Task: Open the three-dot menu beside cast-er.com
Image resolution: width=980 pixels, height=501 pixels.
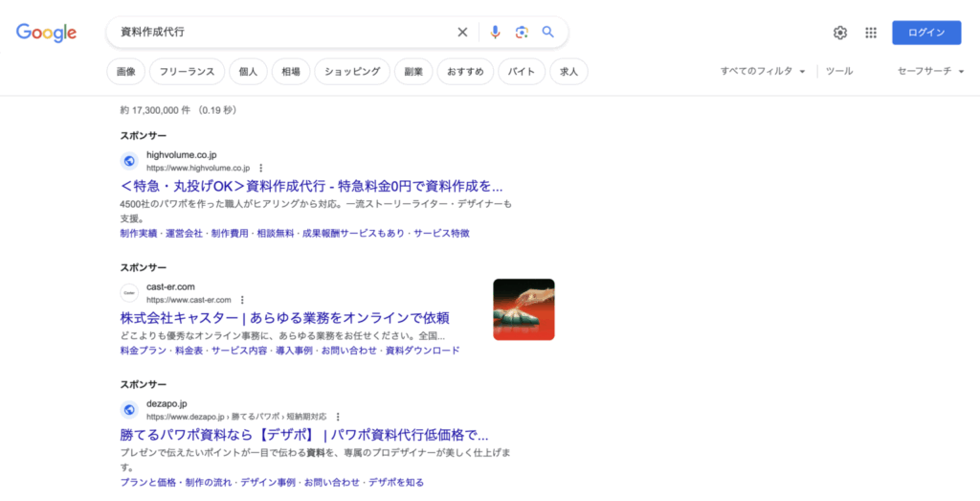Action: pyautogui.click(x=242, y=300)
